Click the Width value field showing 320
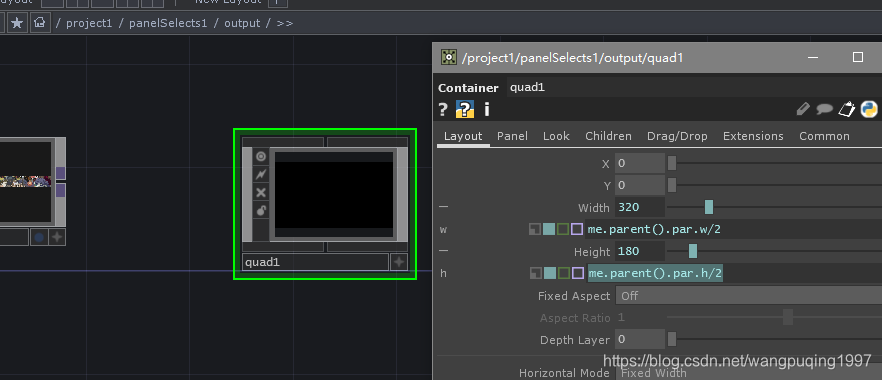Screen dimensions: 882x380 (x=640, y=207)
